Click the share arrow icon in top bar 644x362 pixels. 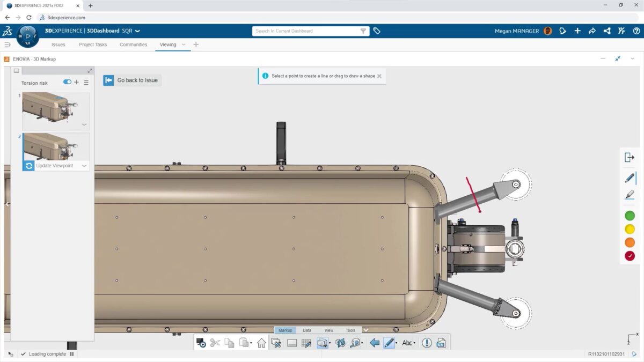point(592,31)
